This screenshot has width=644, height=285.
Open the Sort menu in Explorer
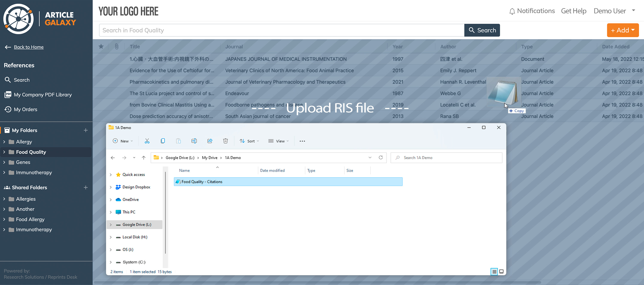(x=249, y=141)
